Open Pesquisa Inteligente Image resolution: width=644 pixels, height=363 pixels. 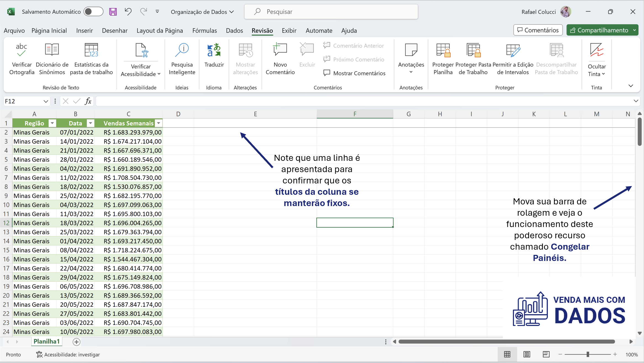click(182, 59)
